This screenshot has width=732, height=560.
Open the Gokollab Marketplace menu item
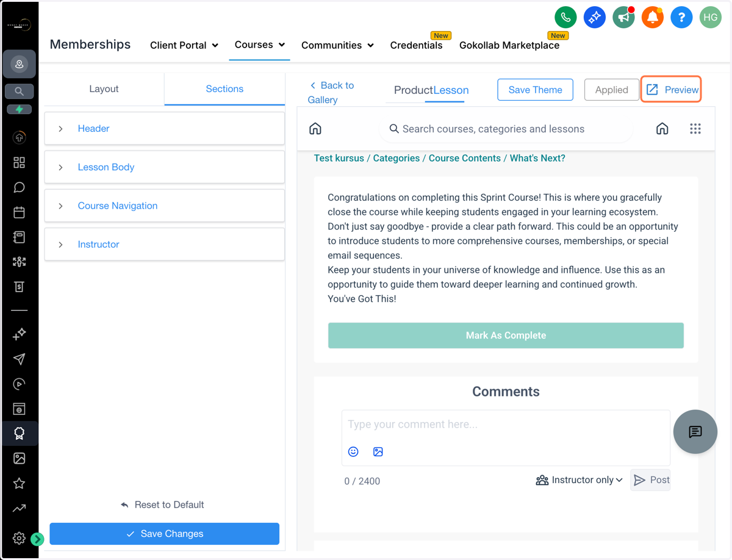pyautogui.click(x=509, y=45)
